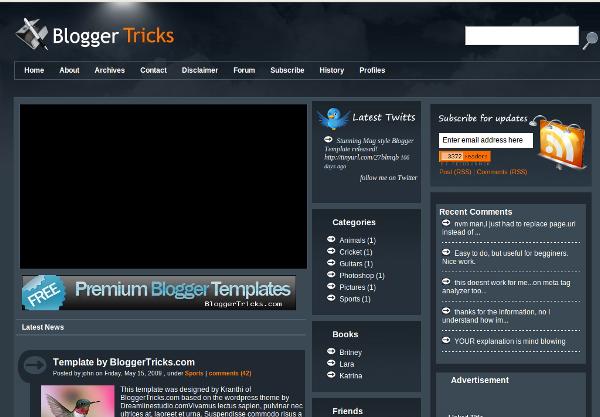The image size is (600, 417).
Task: Open the Profiles menu item
Action: point(372,70)
